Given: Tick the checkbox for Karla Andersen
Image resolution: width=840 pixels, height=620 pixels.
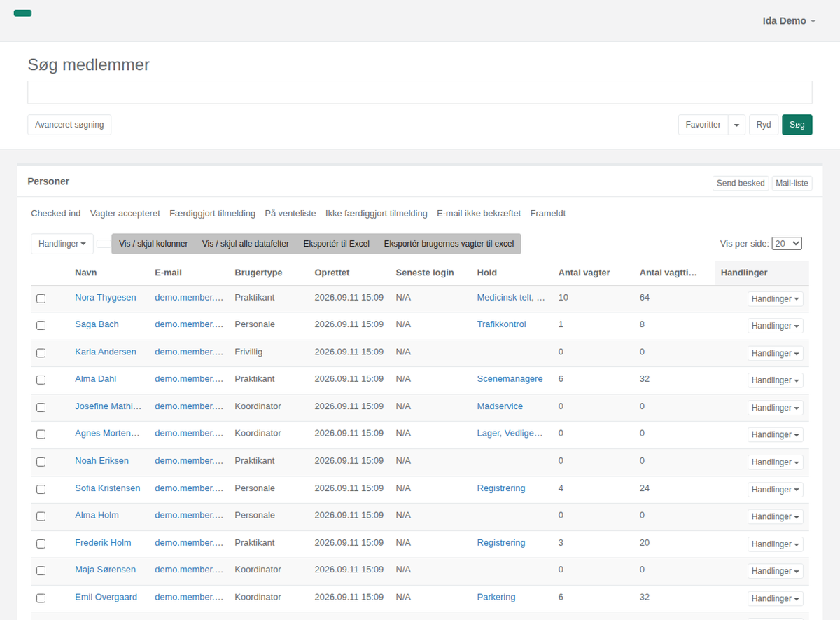Looking at the screenshot, I should [x=41, y=353].
